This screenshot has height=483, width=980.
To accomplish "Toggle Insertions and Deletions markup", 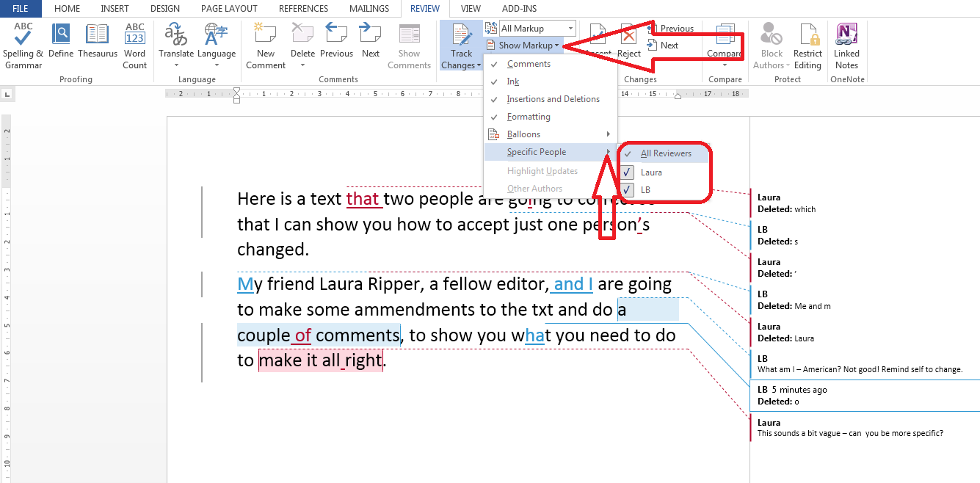I will (x=553, y=99).
